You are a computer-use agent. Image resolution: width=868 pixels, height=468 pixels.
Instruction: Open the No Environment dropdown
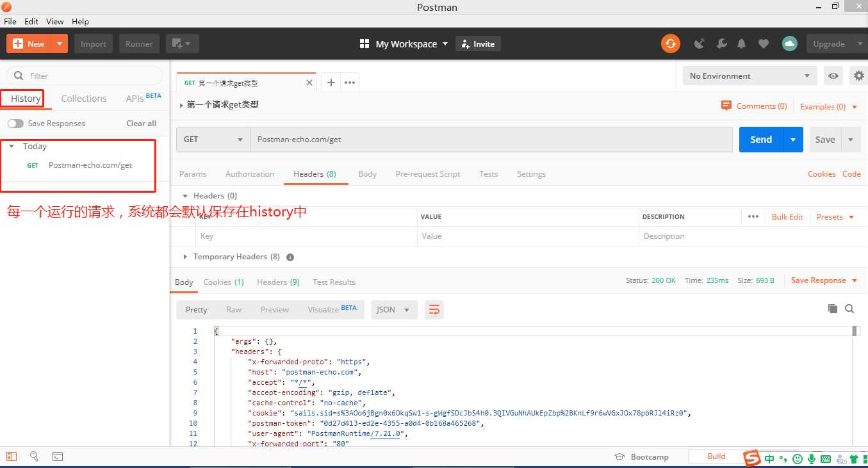pos(749,76)
